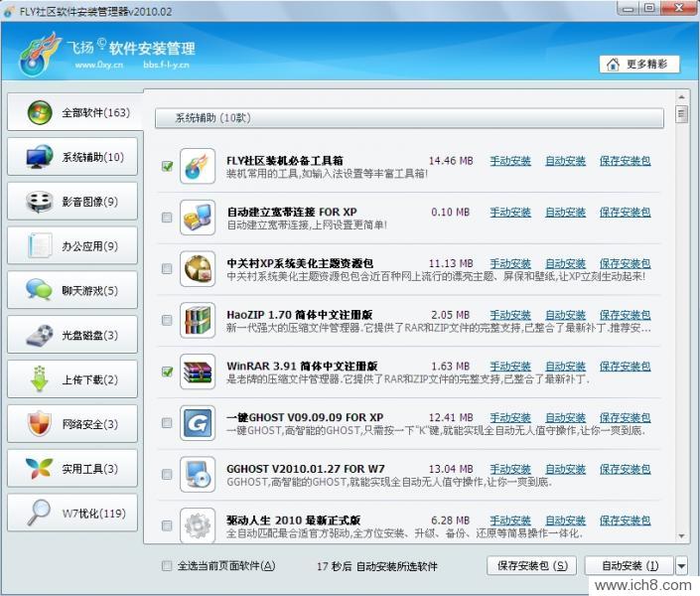
Task: Click the software list scrollbar thumb
Action: click(x=681, y=113)
